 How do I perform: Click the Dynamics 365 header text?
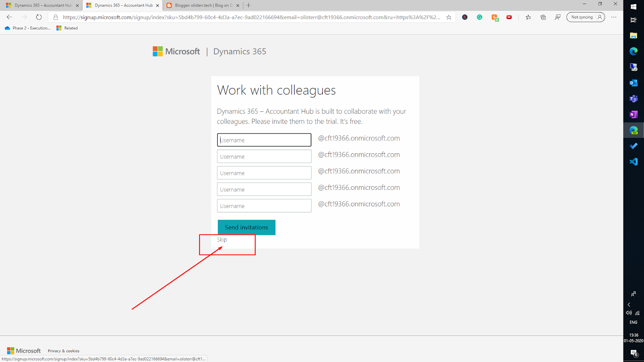[x=239, y=51]
